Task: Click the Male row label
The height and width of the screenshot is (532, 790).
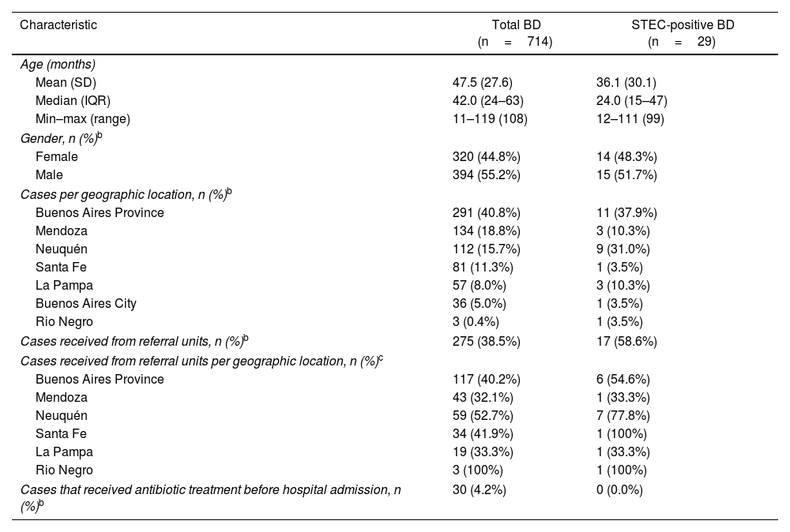Action: pos(49,174)
